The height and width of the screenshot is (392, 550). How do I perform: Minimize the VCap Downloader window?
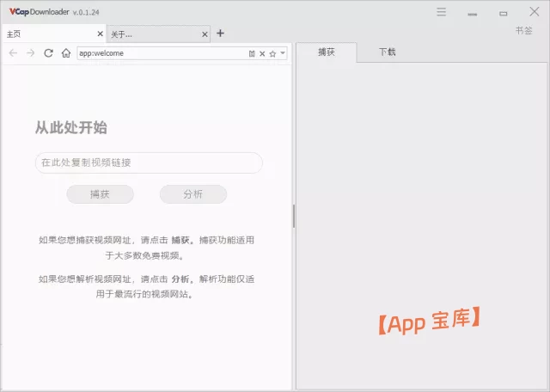click(x=472, y=14)
